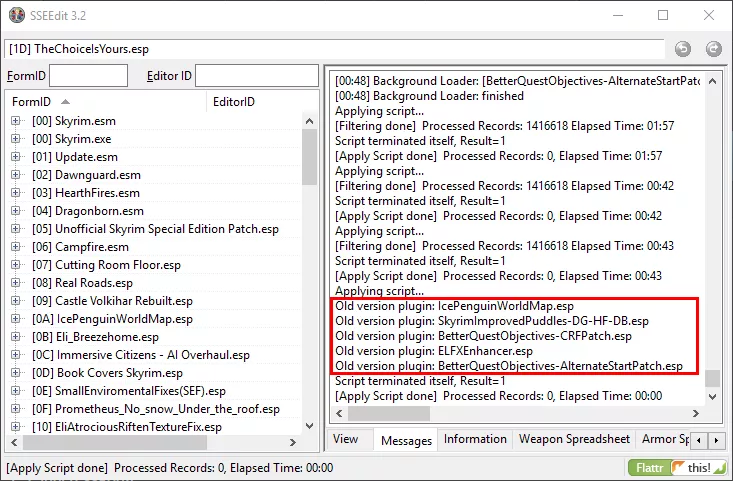Expand the [07] Cutting Room Floor.esm node
Image resolution: width=733 pixels, height=481 pixels.
coord(15,265)
